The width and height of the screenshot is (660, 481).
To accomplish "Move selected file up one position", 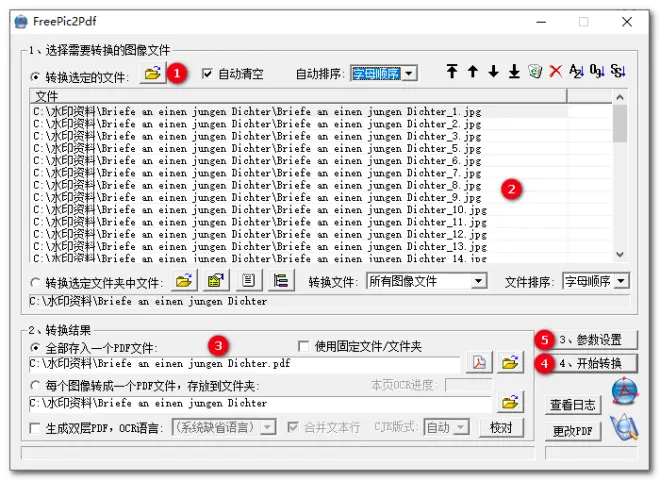I will pos(473,71).
